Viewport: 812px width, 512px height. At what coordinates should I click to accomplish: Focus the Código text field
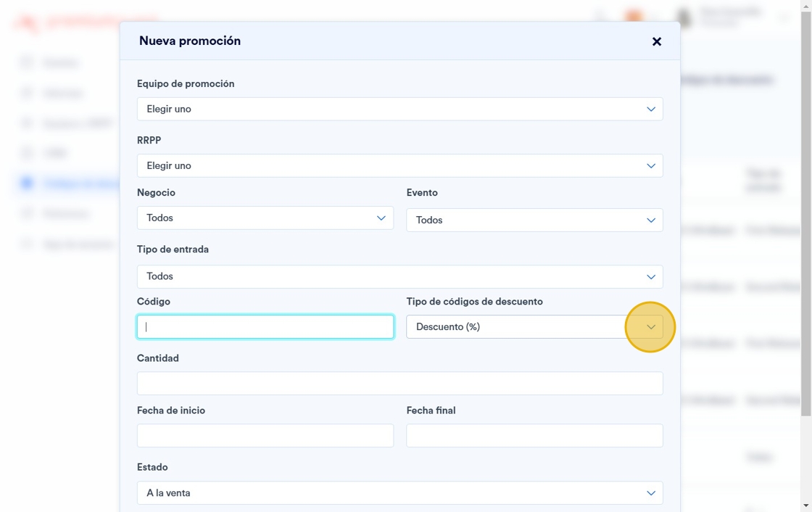(265, 327)
